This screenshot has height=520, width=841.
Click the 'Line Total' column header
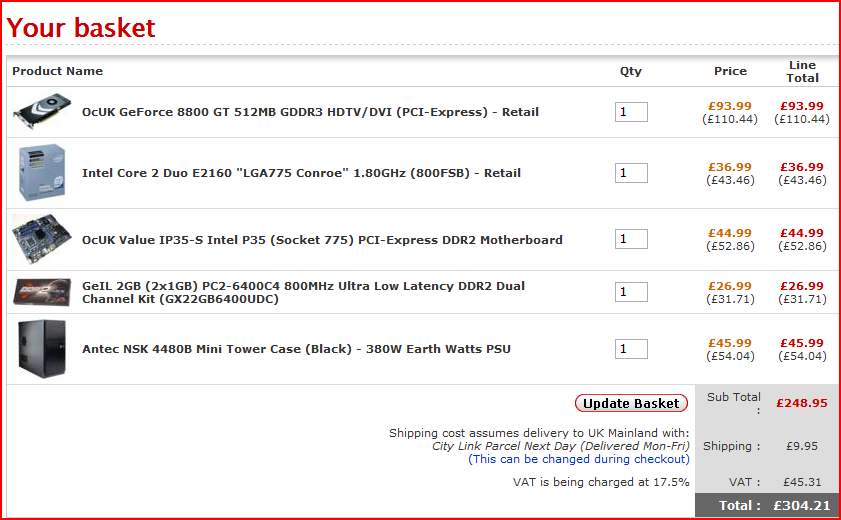point(802,71)
